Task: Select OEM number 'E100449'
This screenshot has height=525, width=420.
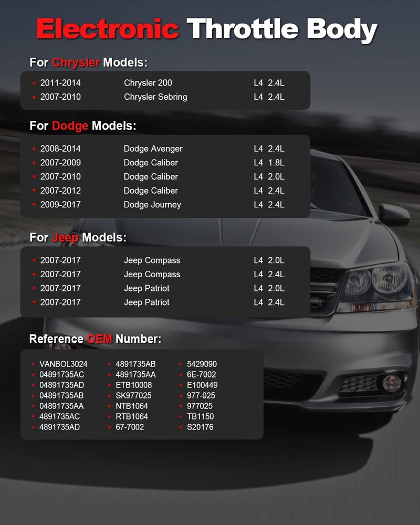Action: (x=202, y=385)
